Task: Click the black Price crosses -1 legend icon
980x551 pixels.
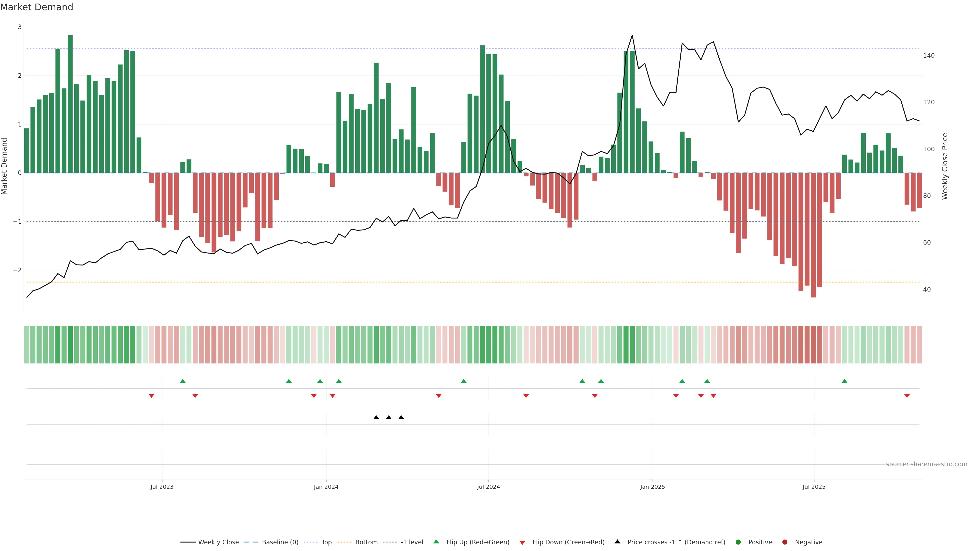Action: pos(617,542)
